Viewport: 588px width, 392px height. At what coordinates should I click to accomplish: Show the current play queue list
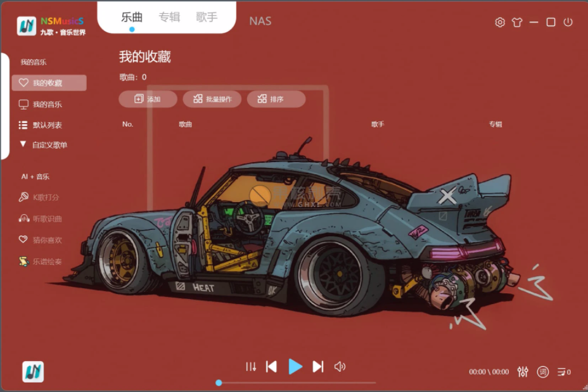pyautogui.click(x=561, y=372)
